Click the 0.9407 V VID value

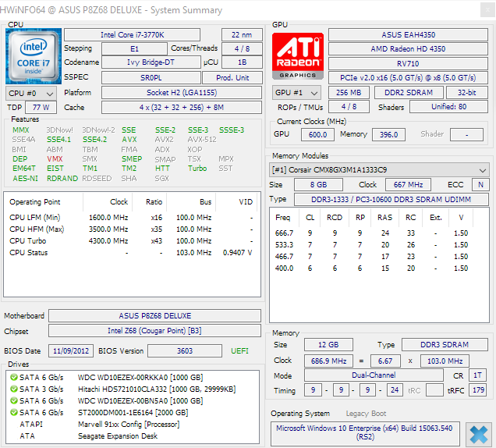[x=238, y=253]
